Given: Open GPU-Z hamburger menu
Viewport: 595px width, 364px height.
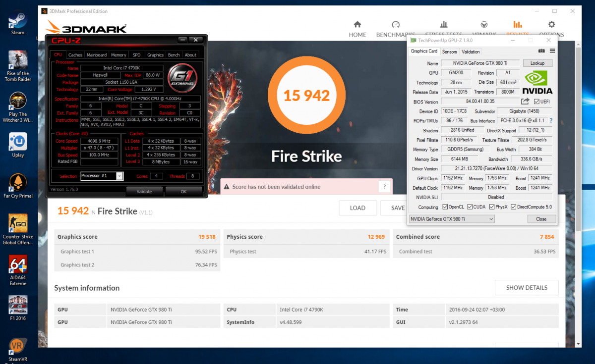Looking at the screenshot, I should (x=552, y=51).
